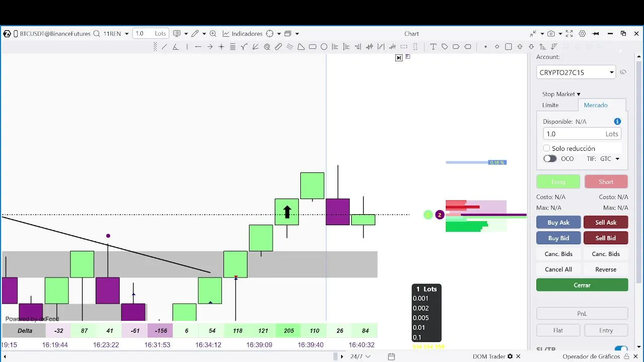Take a chart screenshot with camera icon

551,34
